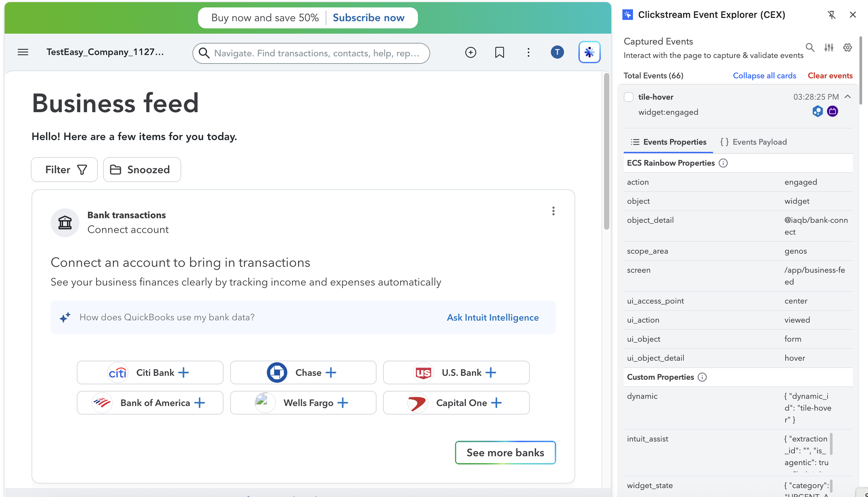The height and width of the screenshot is (497, 868).
Task: Open info for ECS Rainbow Properties
Action: 723,163
